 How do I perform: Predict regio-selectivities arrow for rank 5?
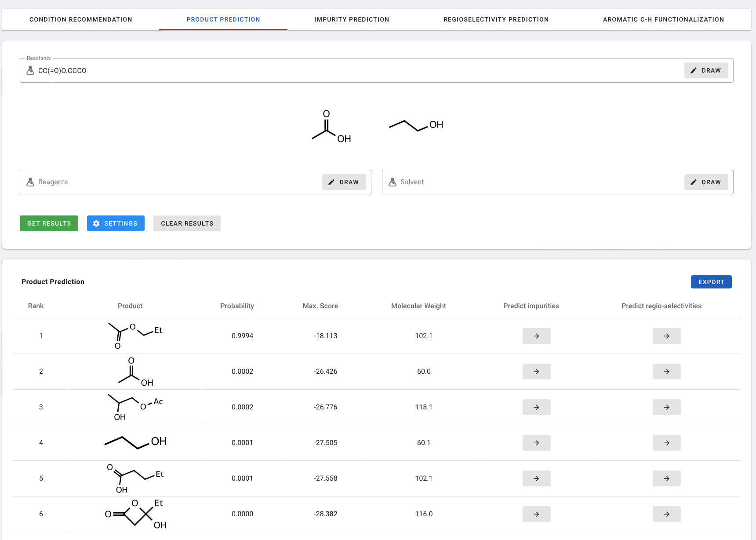tap(666, 478)
